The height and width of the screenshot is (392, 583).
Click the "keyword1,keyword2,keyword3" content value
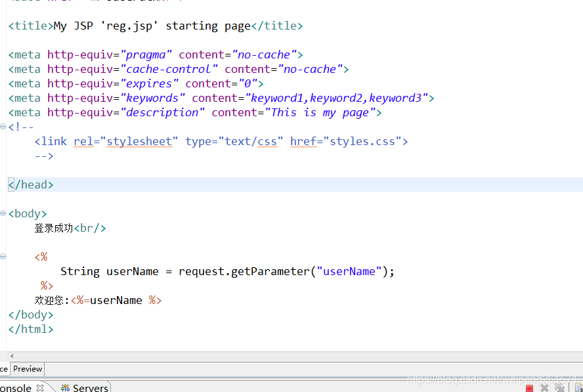coord(337,98)
